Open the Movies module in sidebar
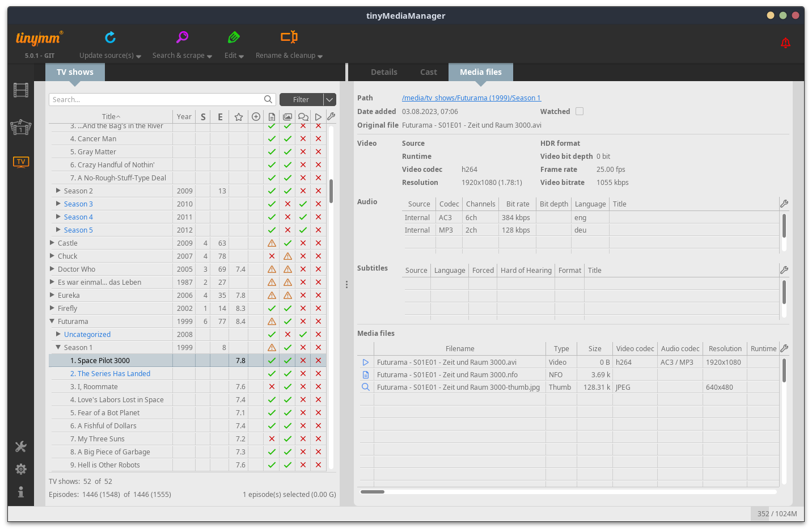 pos(21,90)
